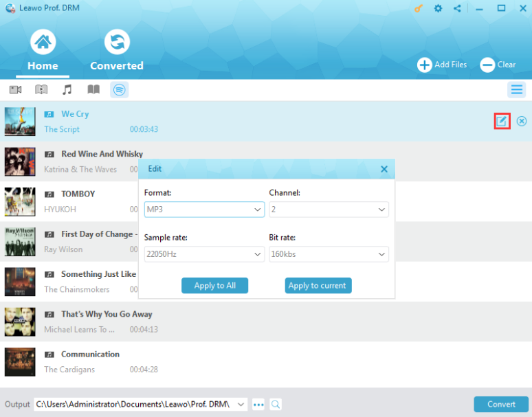Select the TOMBOY track title
This screenshot has width=532, height=417.
tap(78, 194)
